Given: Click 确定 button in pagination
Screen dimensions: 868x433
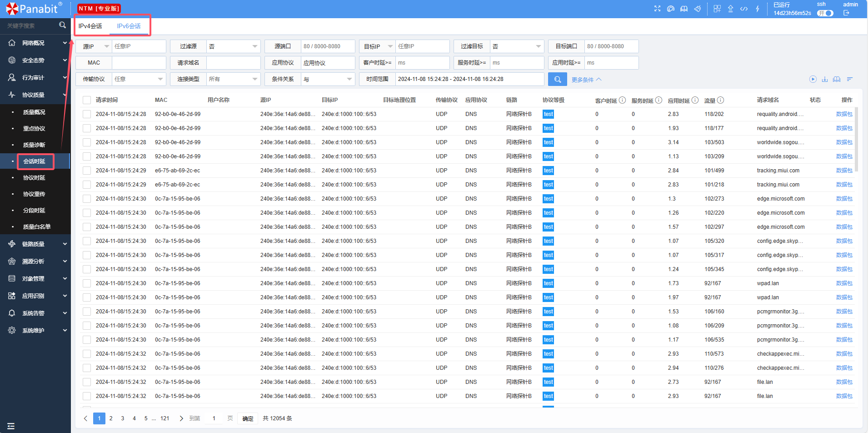Looking at the screenshot, I should (x=248, y=418).
